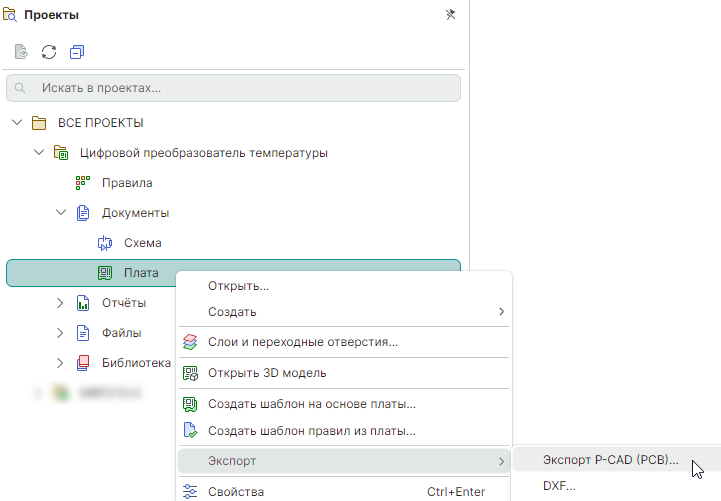Click the Правила rules grid icon
Screen dimensions: 721x501
click(83, 183)
